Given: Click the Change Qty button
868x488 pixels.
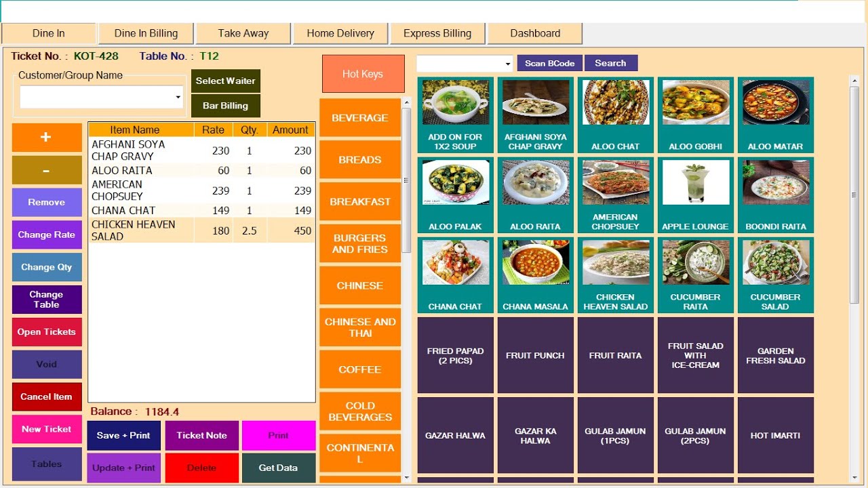Looking at the screenshot, I should point(47,267).
